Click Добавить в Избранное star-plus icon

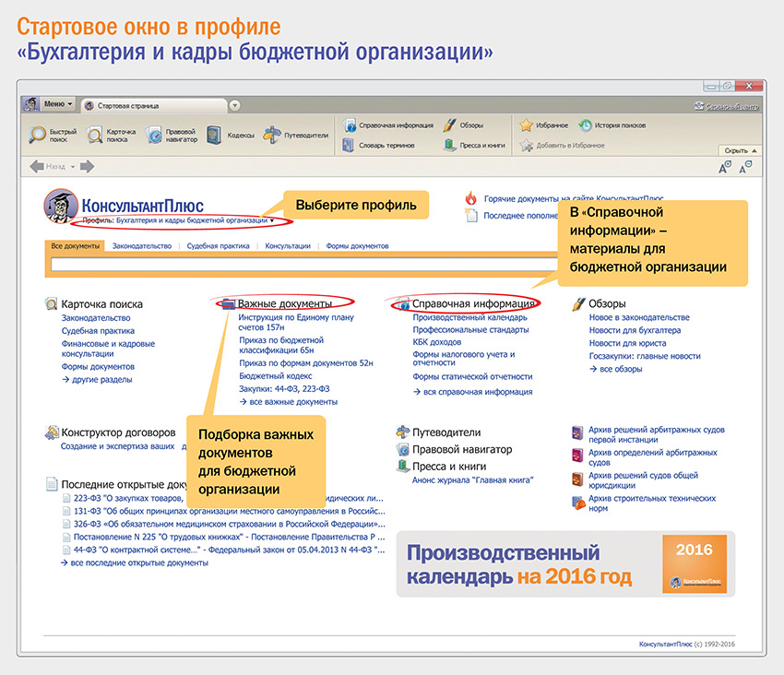tap(526, 146)
